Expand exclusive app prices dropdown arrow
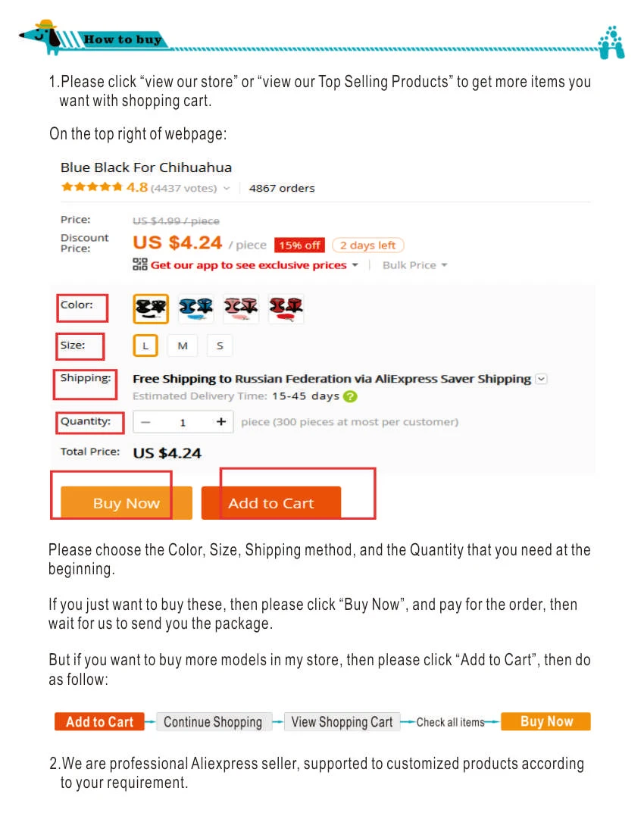 point(355,265)
